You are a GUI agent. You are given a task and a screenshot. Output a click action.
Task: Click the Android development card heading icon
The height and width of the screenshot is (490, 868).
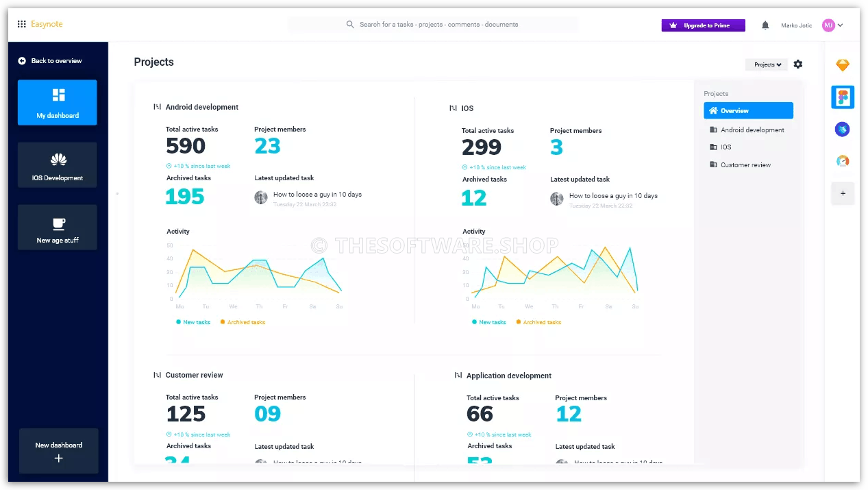pos(157,107)
